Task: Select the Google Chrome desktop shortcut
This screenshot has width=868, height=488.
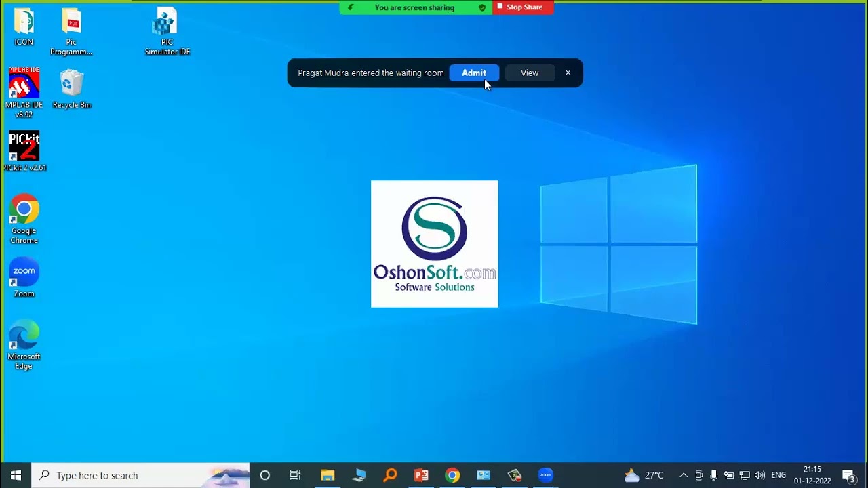Action: [x=24, y=220]
